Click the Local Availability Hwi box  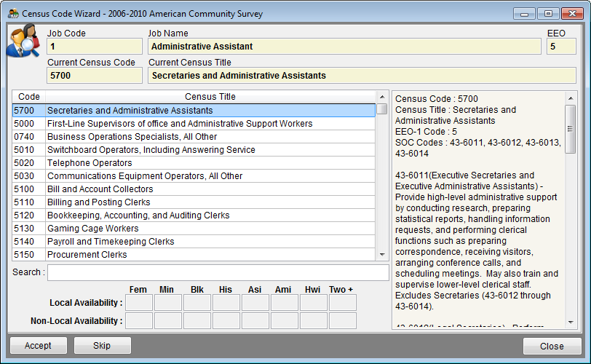coord(314,303)
